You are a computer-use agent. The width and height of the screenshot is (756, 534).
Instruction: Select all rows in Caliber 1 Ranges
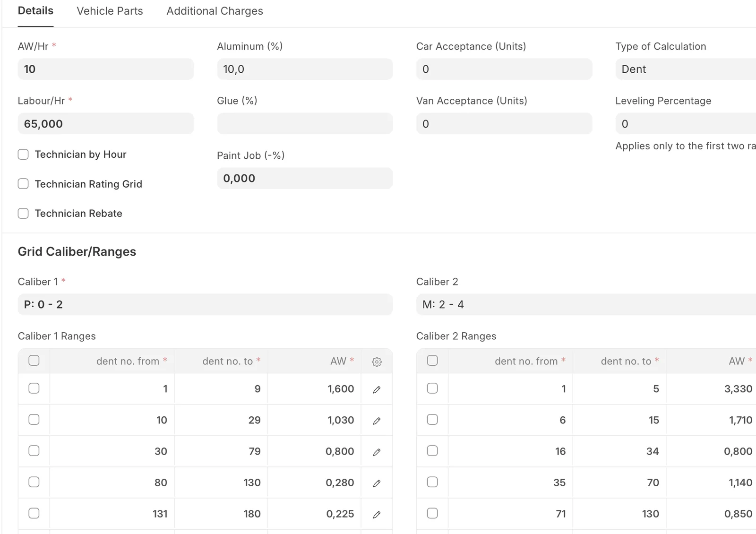pyautogui.click(x=34, y=361)
